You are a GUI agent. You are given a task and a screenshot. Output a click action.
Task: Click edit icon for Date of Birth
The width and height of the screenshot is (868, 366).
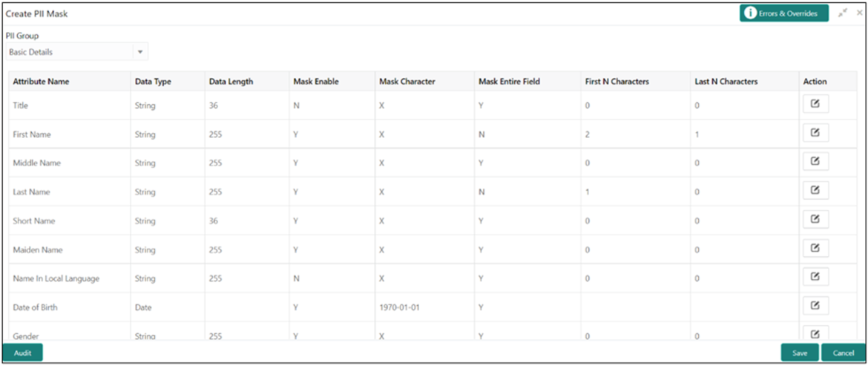tap(815, 306)
